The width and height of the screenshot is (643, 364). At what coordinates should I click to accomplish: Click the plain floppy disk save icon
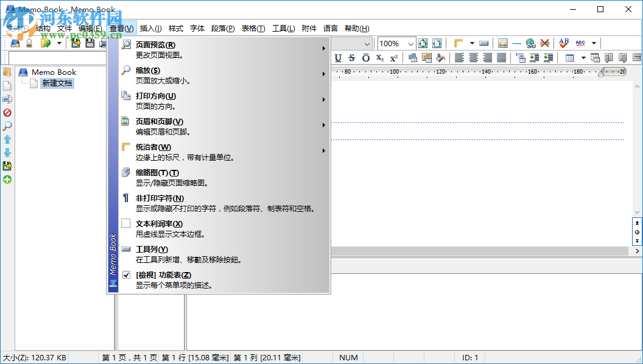click(x=90, y=43)
